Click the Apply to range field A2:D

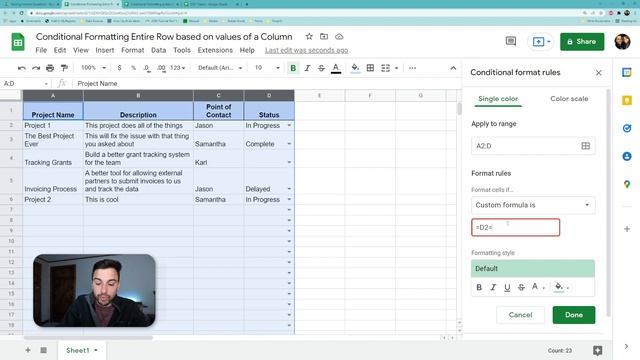[533, 146]
